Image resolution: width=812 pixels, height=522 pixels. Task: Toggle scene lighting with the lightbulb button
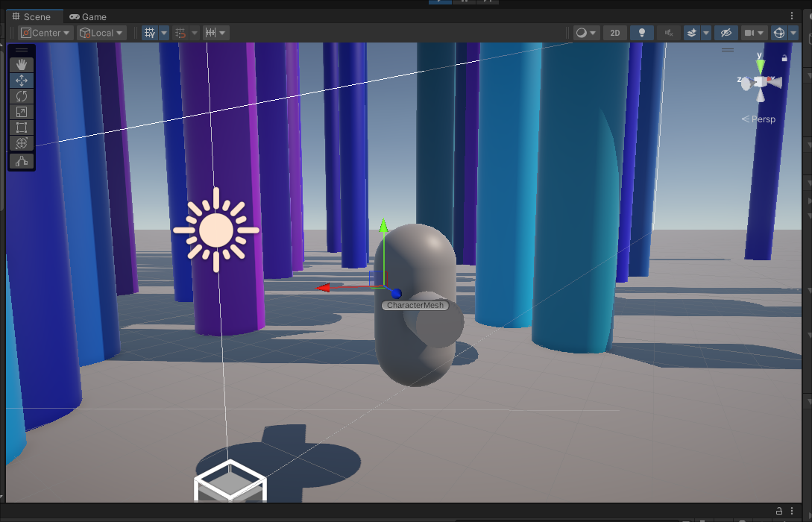click(x=641, y=33)
